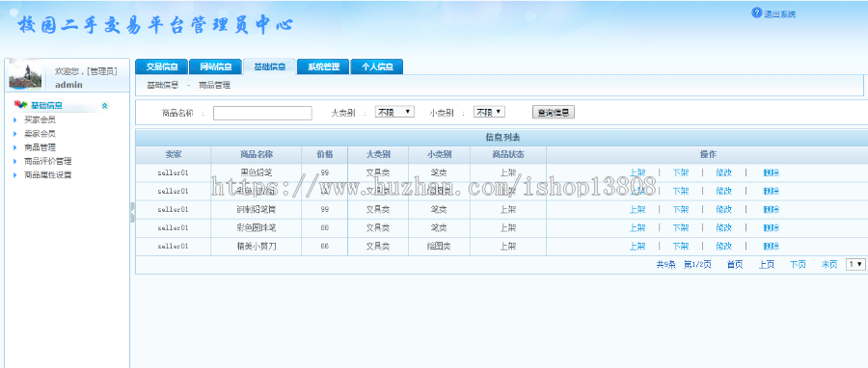Click 修改 for 黑色铅笔 row

[x=723, y=172]
